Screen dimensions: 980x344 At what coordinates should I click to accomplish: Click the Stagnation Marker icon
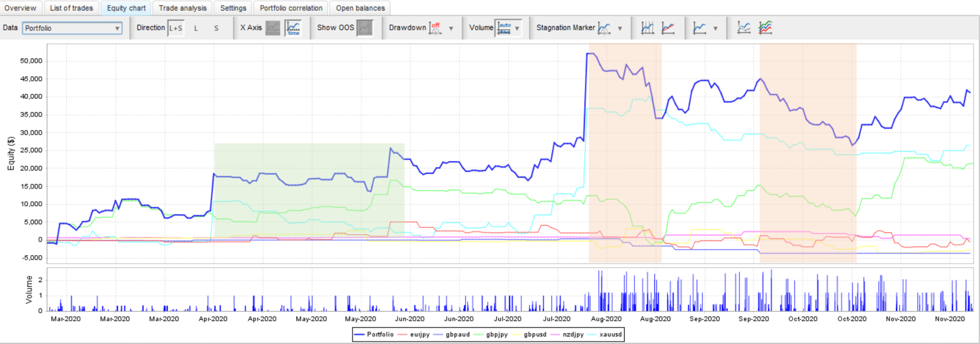click(x=604, y=28)
